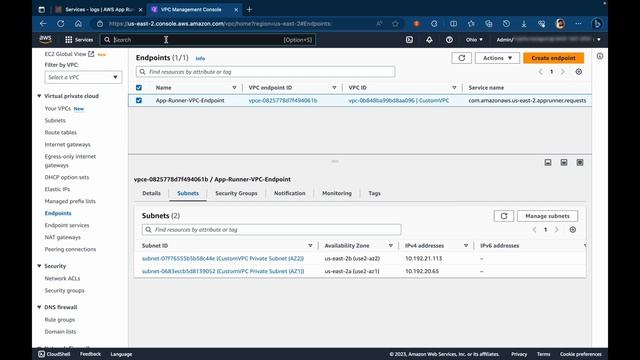Bookmark page with star icon
This screenshot has height=360, width=640.
[395, 24]
